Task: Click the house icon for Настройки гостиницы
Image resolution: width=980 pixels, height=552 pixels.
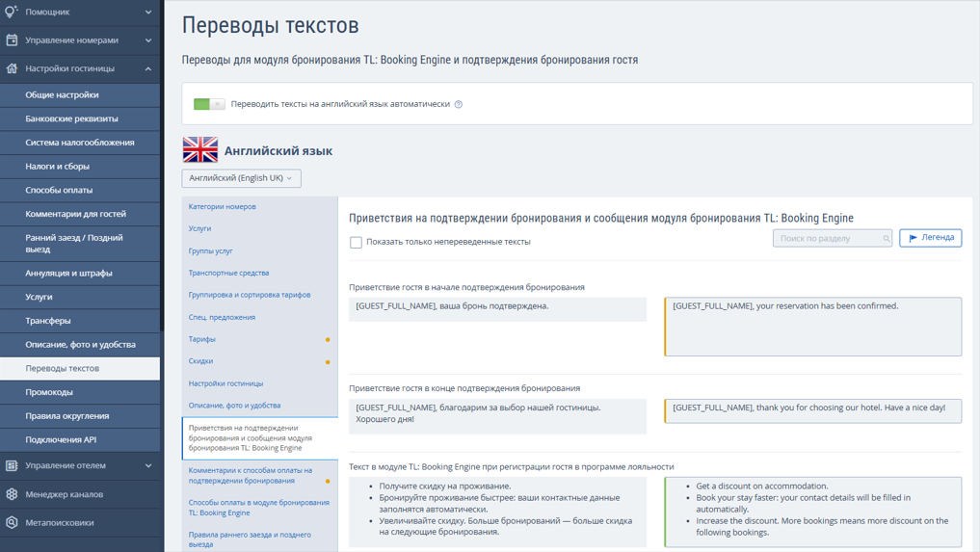Action: click(x=12, y=68)
